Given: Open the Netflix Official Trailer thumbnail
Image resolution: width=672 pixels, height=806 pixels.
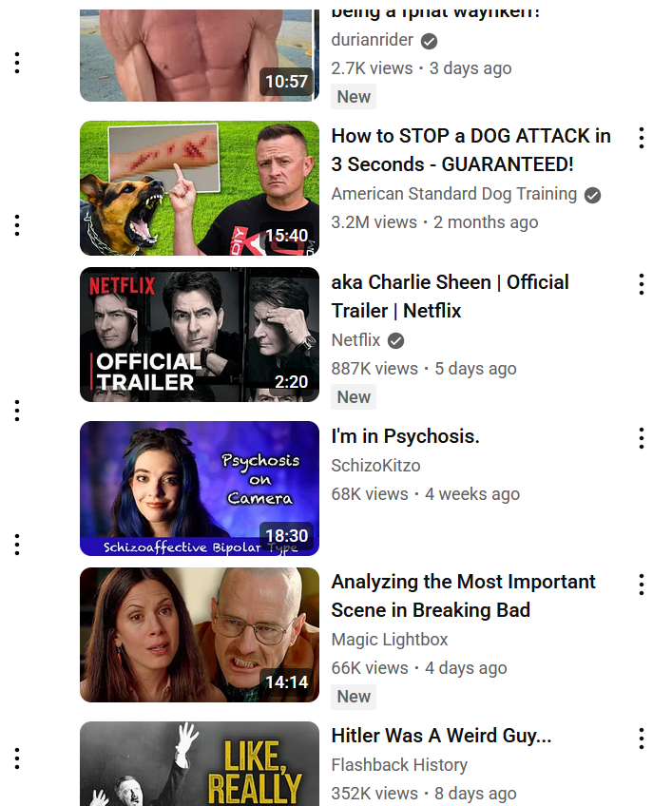Looking at the screenshot, I should 200,335.
